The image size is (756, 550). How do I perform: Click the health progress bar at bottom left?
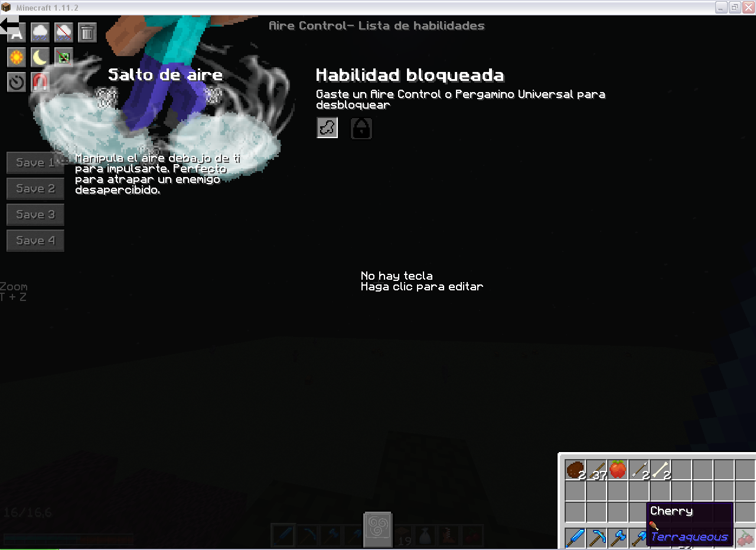[68, 539]
